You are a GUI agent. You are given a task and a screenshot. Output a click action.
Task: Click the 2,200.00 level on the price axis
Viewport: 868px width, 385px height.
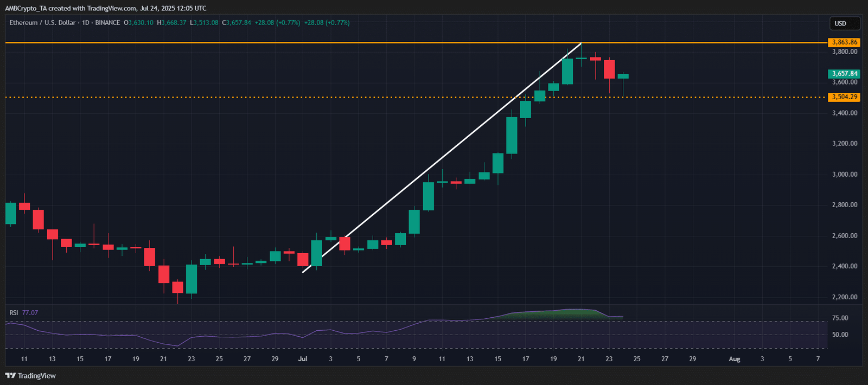pyautogui.click(x=844, y=297)
